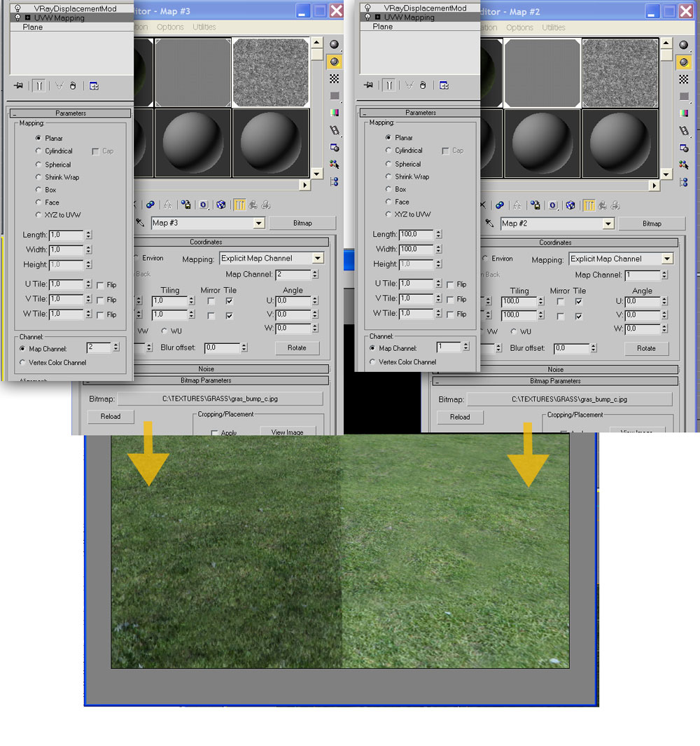Toggle Show Map in Viewport cube in Map #3
This screenshot has height=746, width=700.
coord(221,205)
